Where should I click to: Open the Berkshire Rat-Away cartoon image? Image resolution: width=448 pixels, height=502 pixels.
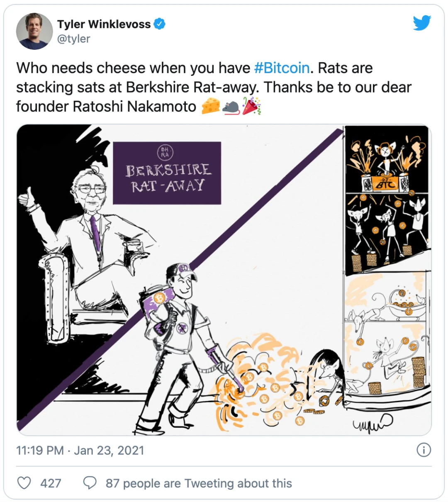pyautogui.click(x=224, y=280)
